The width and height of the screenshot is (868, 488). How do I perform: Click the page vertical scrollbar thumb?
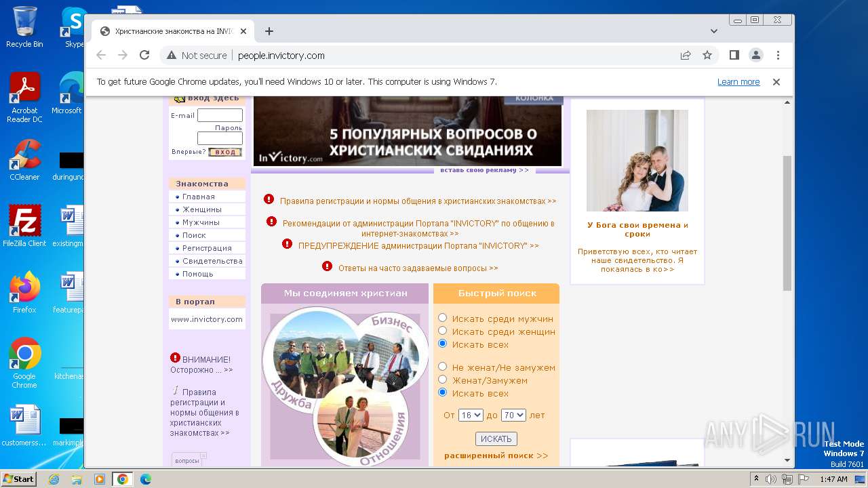pos(787,224)
